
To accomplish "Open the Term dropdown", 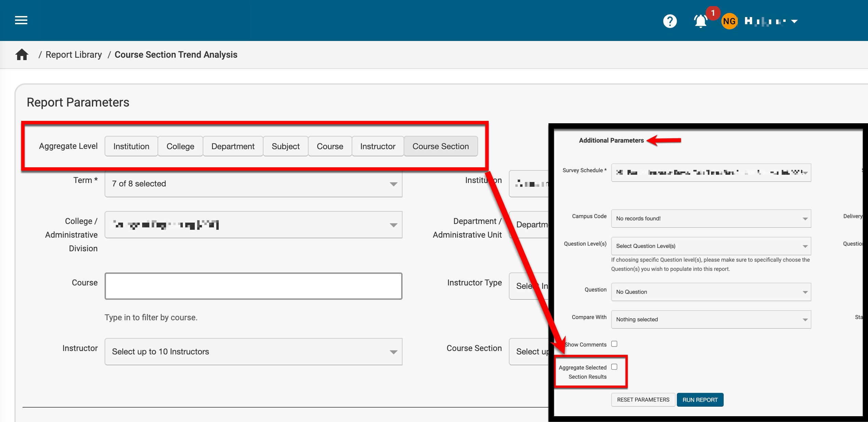I will [x=253, y=184].
